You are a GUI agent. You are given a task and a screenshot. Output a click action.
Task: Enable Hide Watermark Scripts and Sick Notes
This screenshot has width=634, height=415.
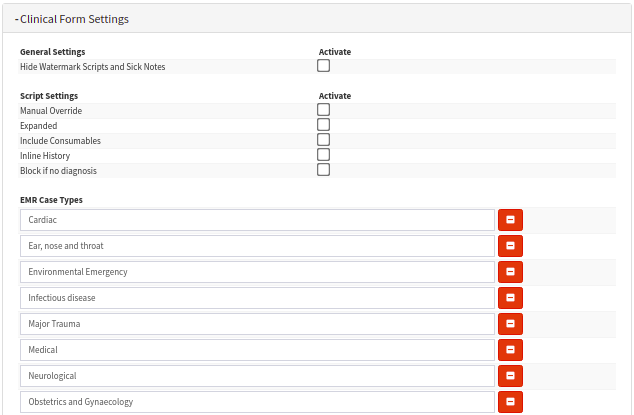tap(323, 66)
